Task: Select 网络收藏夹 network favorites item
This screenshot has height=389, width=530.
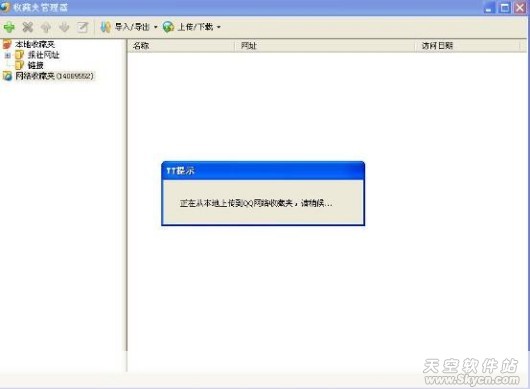Action: [54, 76]
